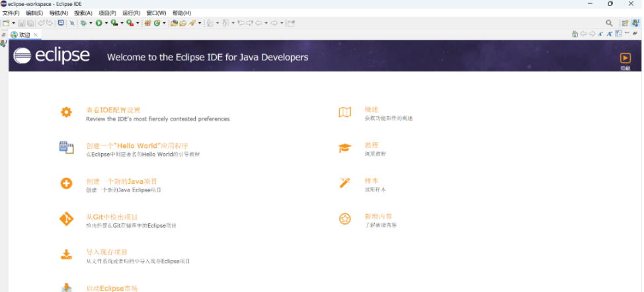Open 创建一个"Hello World"应用程序 link
Viewport: 644px width, 292px height.
(x=137, y=145)
